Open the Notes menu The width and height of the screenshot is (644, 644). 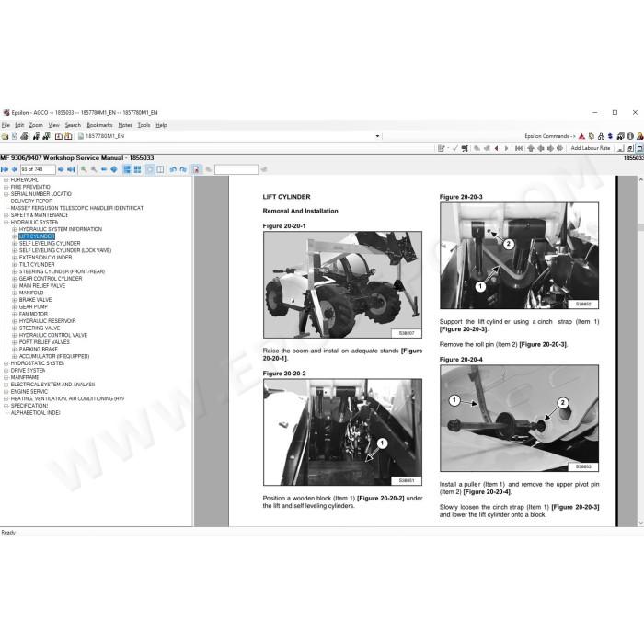(x=125, y=125)
